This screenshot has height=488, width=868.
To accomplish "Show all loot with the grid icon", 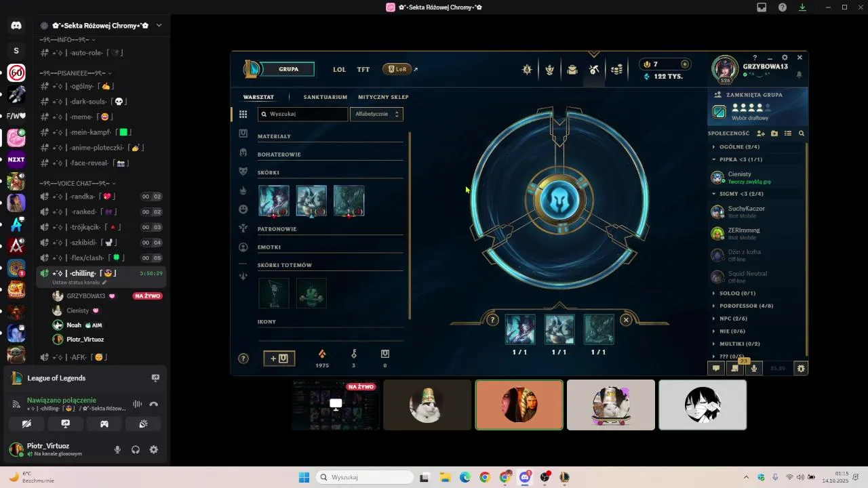I will click(243, 115).
